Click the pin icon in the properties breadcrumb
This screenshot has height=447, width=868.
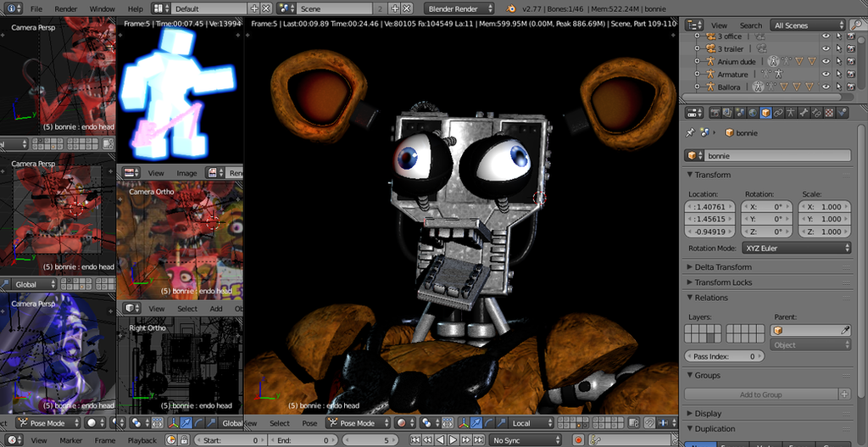point(690,132)
